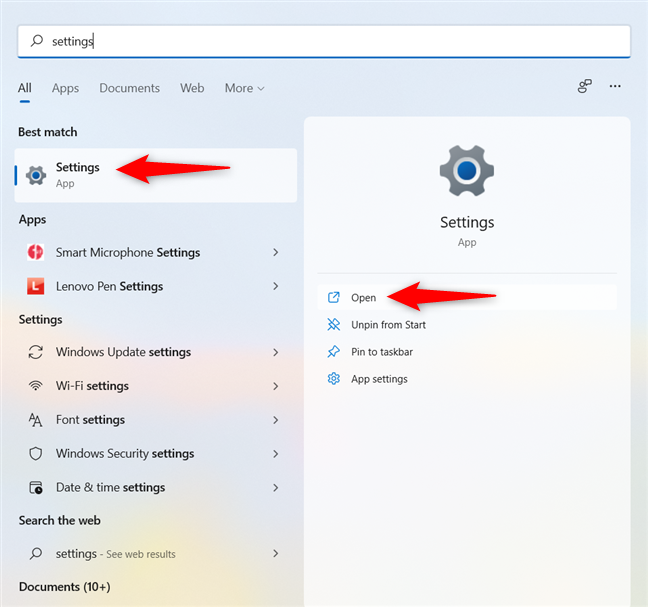Viewport: 648px width, 607px height.
Task: Switch to the Apps filter tab
Action: [x=65, y=88]
